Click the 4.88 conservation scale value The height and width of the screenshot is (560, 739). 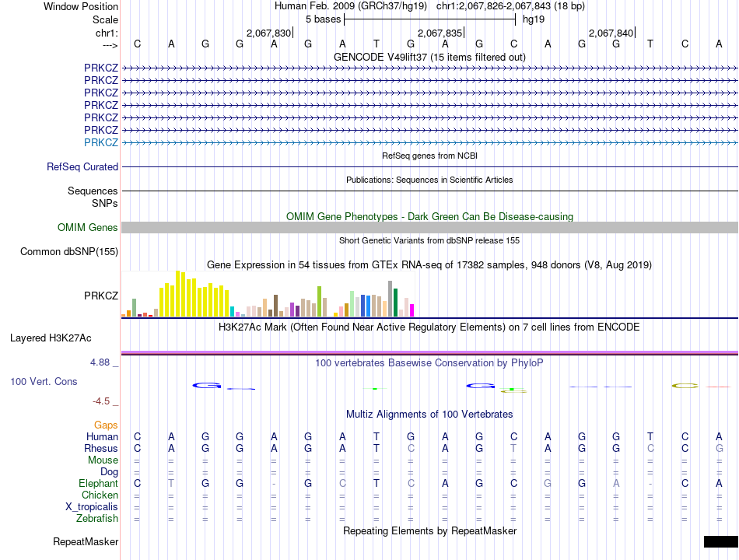click(x=100, y=362)
